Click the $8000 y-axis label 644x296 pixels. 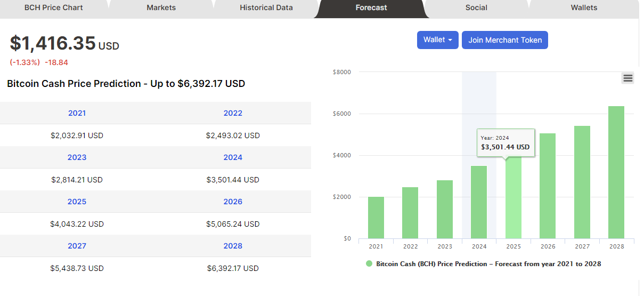coord(341,72)
